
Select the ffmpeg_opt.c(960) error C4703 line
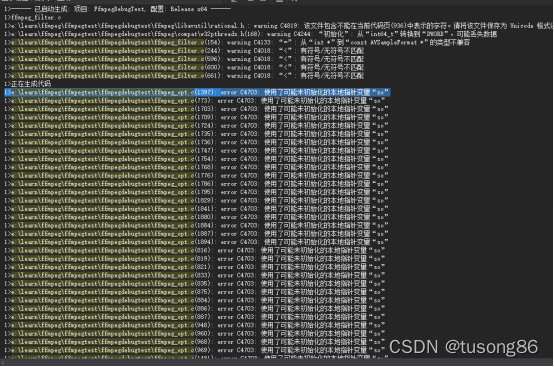pos(195,333)
